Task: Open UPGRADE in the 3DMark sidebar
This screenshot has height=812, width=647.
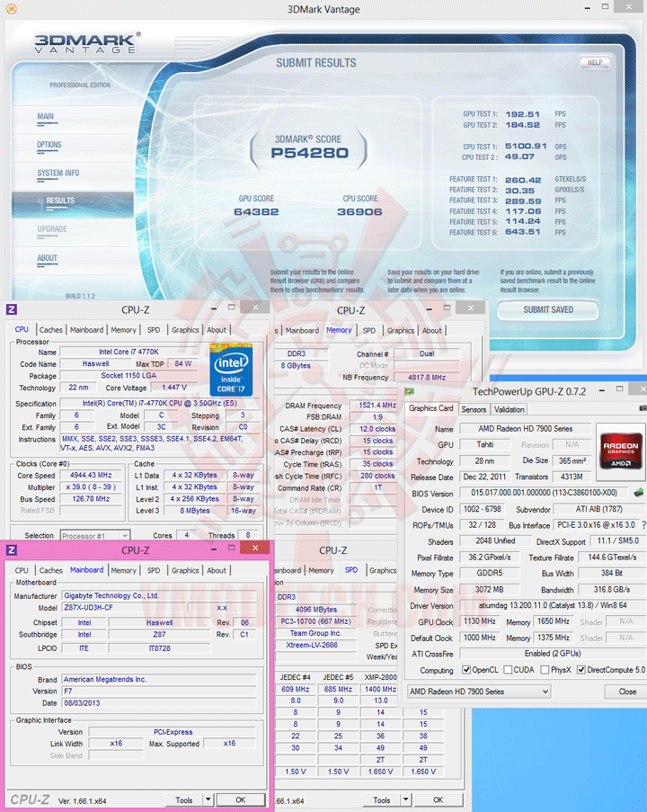Action: (x=52, y=229)
